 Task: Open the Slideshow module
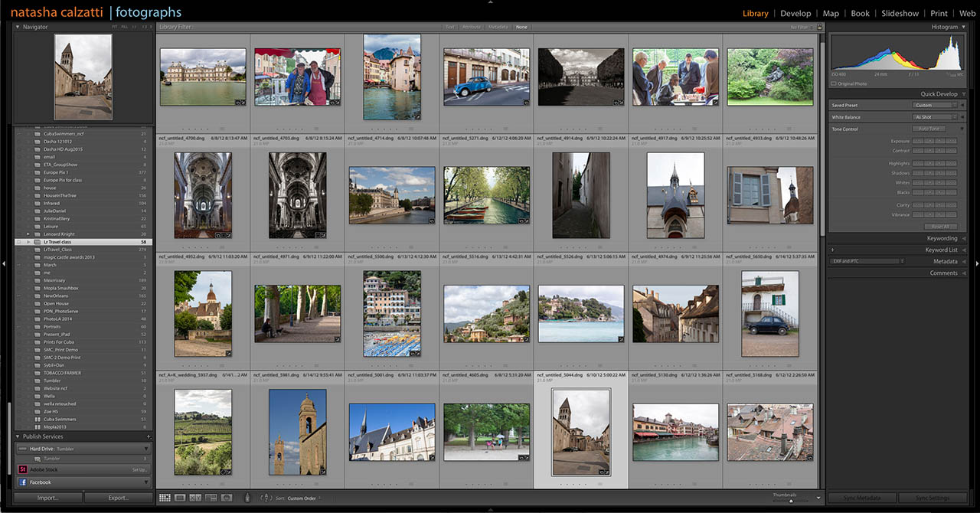pos(900,13)
